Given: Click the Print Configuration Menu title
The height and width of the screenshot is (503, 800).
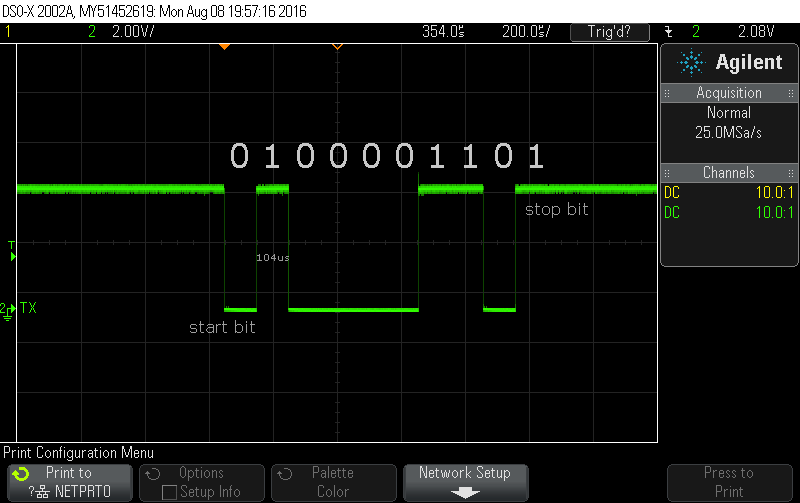Looking at the screenshot, I should coord(79,452).
